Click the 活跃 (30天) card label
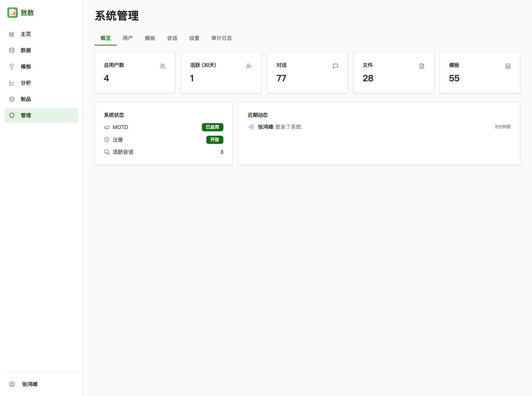532x396 pixels. [203, 65]
